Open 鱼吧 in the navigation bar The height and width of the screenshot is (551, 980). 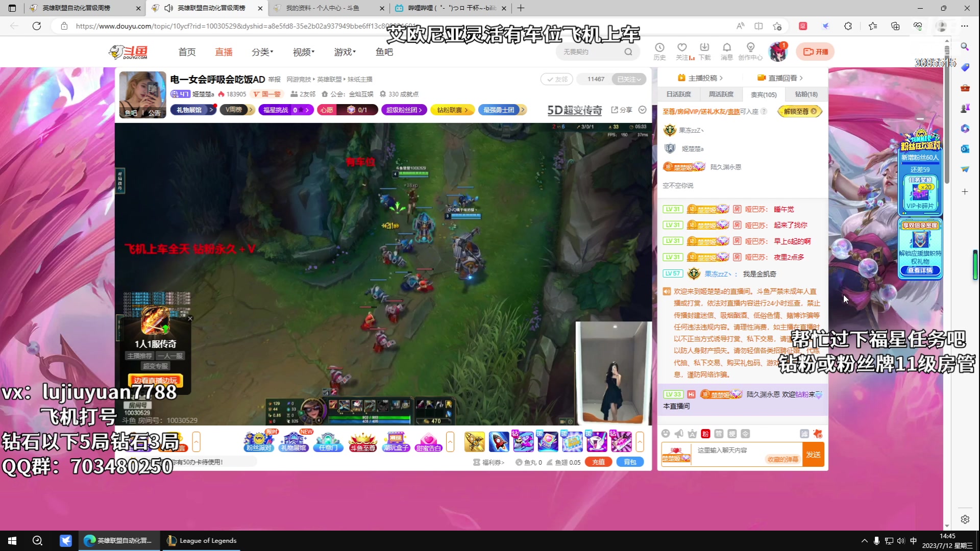coord(384,52)
